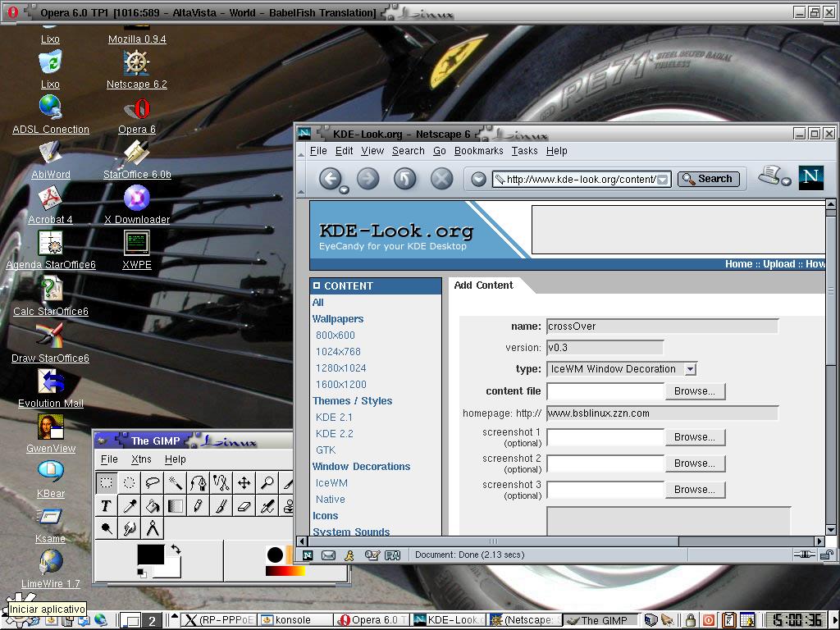Open the Back button history arrow

(345, 189)
